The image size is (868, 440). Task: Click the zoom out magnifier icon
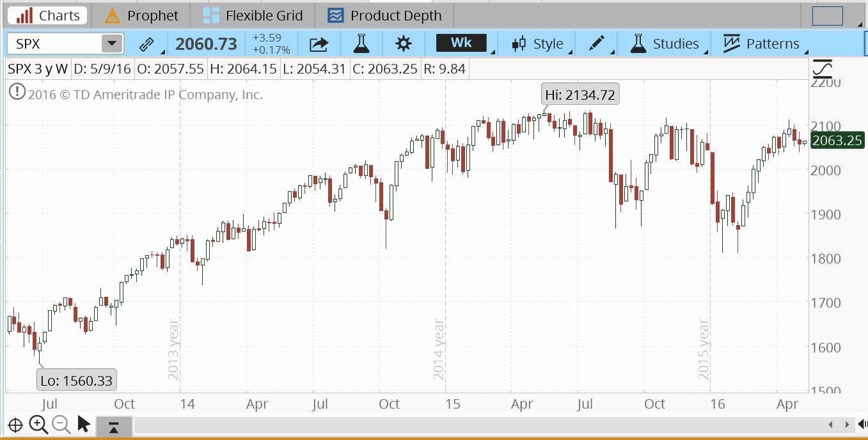tap(61, 424)
